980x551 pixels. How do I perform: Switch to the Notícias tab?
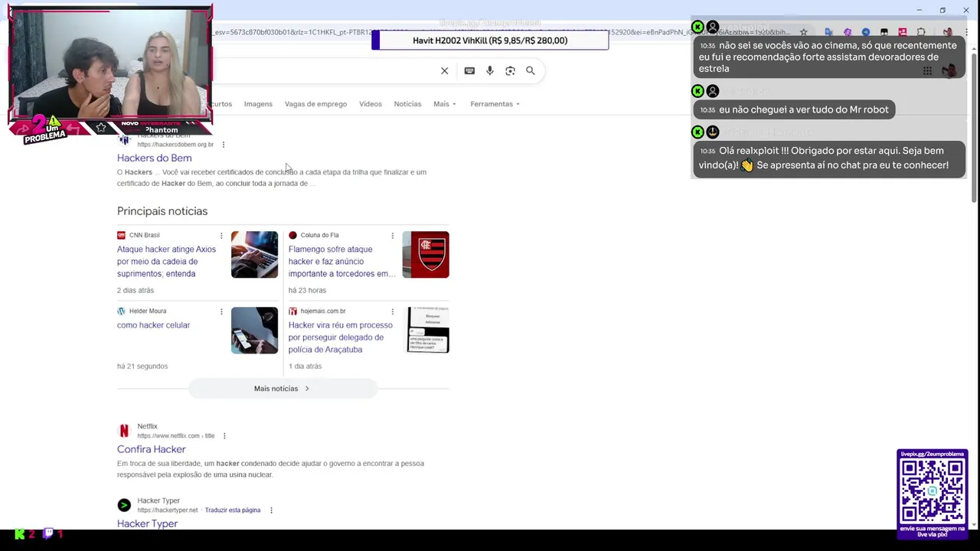click(407, 104)
